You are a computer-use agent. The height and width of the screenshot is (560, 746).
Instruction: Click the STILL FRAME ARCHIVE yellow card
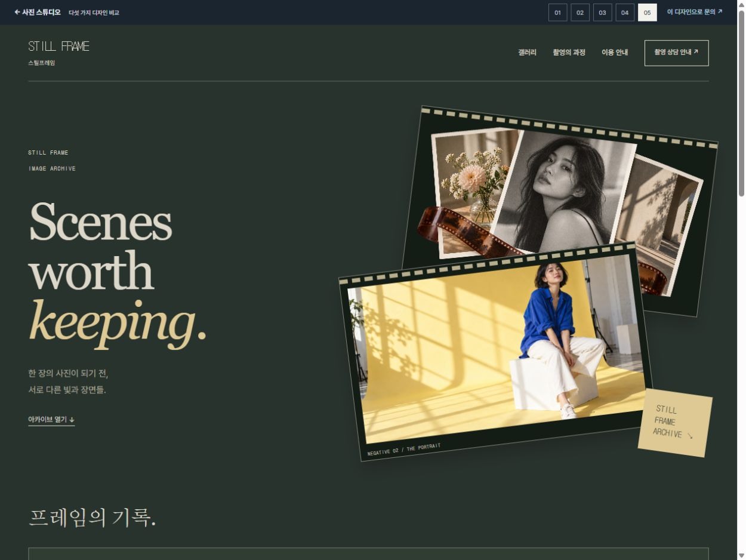[x=675, y=423]
